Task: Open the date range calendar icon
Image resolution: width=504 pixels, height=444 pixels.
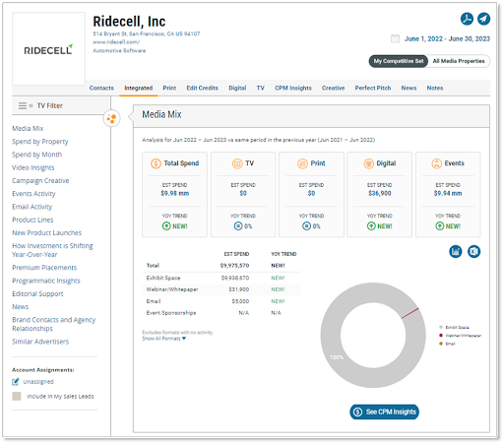Action: coord(395,38)
